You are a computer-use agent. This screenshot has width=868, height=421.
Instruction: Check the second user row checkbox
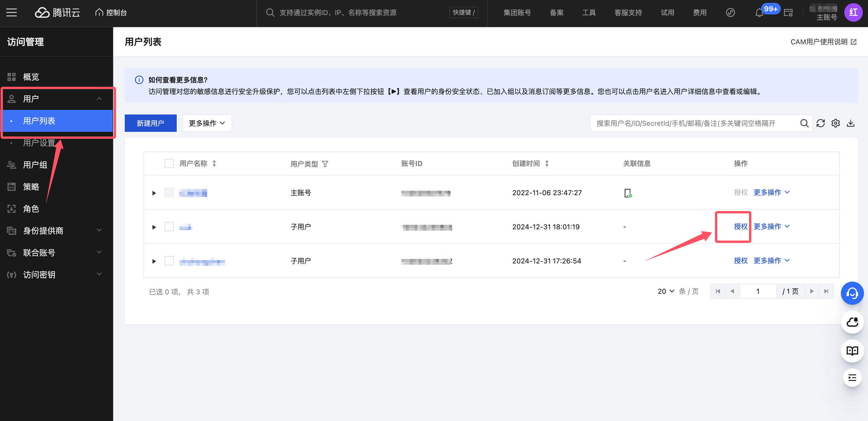(x=169, y=227)
